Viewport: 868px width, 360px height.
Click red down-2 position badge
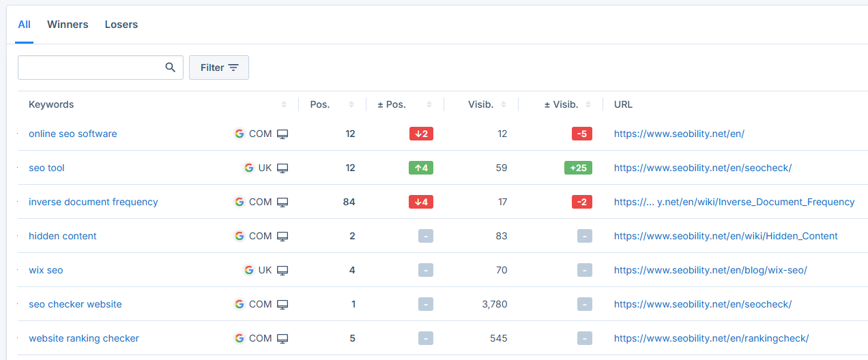(x=421, y=134)
